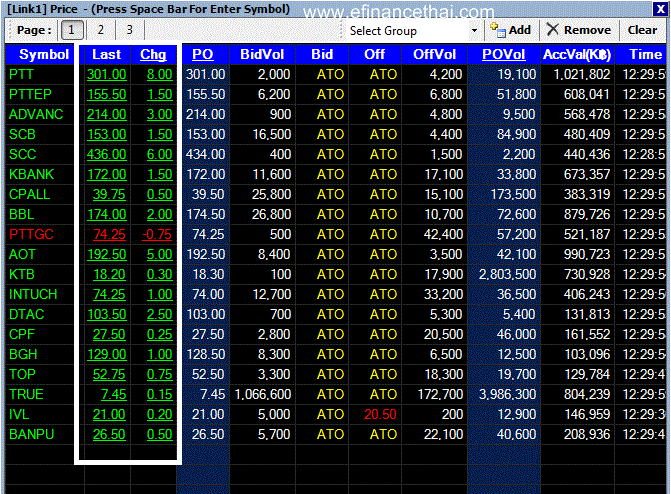
Task: Click BBL PO value 174.50
Action: coord(205,214)
